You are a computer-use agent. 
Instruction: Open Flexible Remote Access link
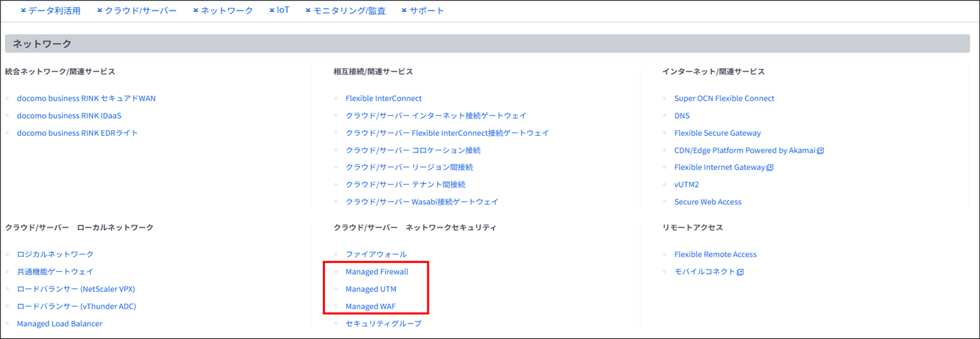715,254
